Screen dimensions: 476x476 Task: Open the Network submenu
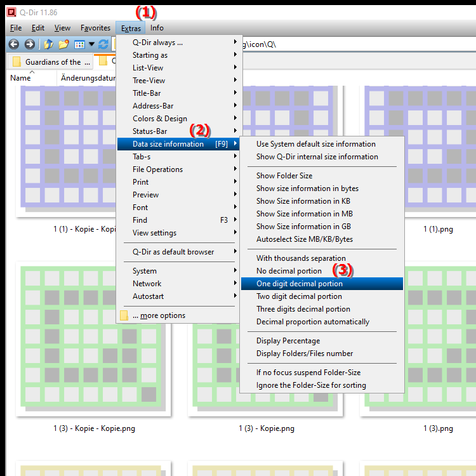coord(178,284)
